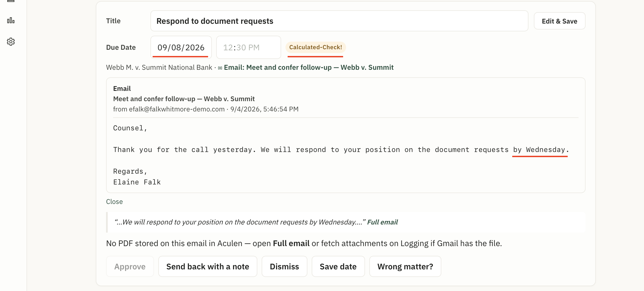Collapse the email preview with Close
The width and height of the screenshot is (644, 291).
(114, 202)
